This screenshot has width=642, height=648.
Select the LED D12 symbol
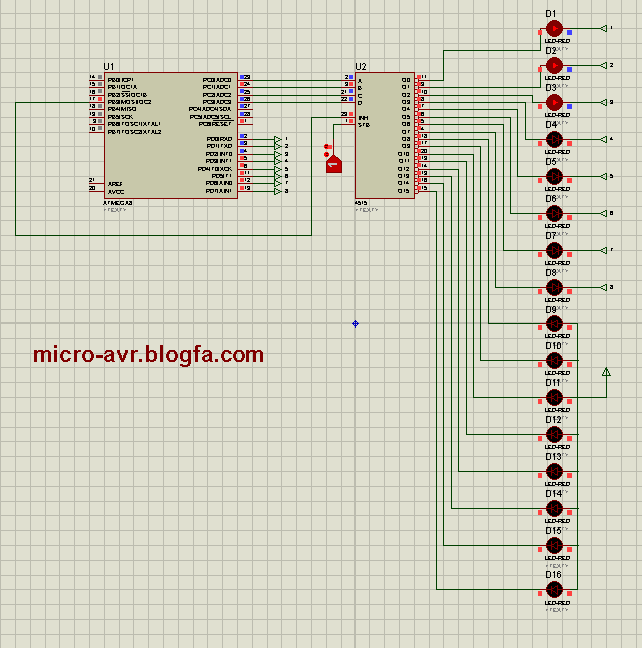point(555,436)
